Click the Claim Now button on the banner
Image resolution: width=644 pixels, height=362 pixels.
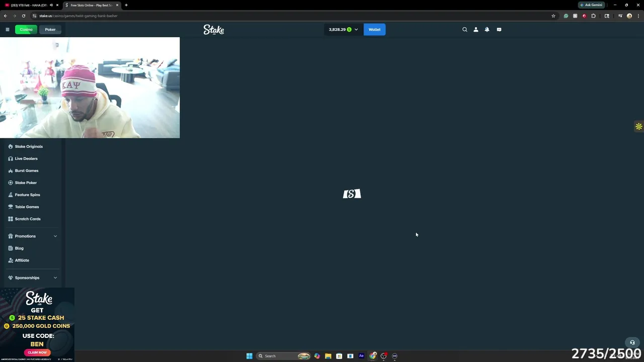(x=37, y=352)
